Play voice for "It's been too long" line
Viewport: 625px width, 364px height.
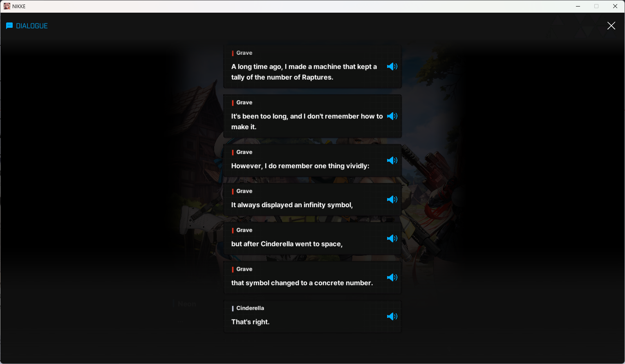[392, 116]
